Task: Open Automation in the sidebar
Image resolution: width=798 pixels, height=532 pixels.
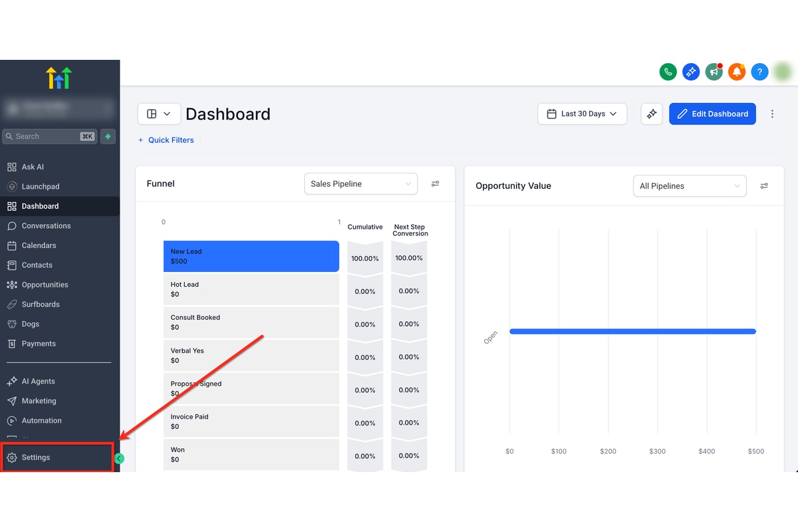Action: coord(60,421)
